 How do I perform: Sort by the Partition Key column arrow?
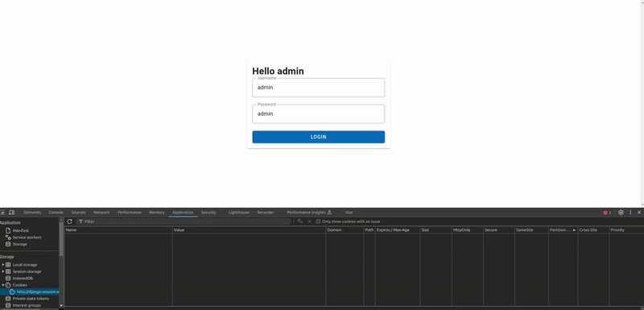click(574, 230)
